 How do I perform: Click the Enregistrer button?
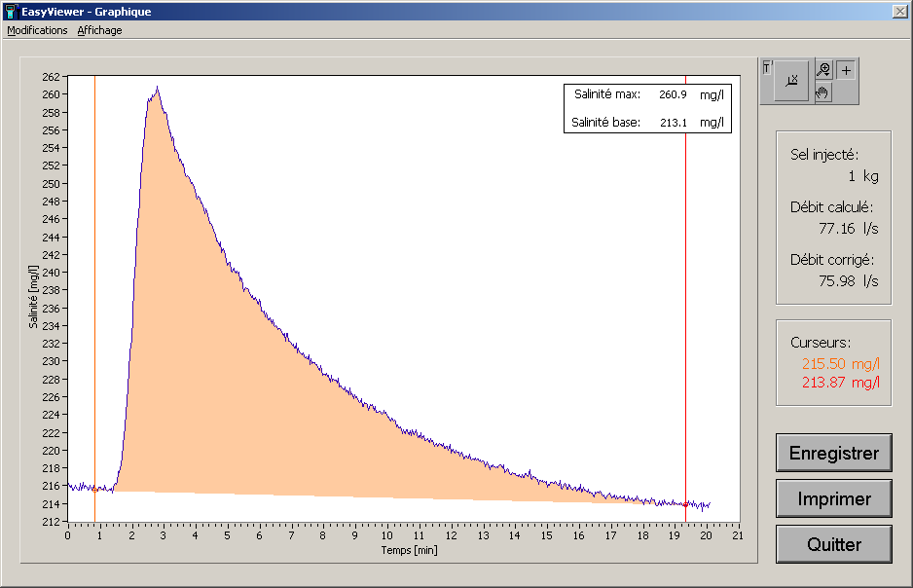pyautogui.click(x=833, y=453)
